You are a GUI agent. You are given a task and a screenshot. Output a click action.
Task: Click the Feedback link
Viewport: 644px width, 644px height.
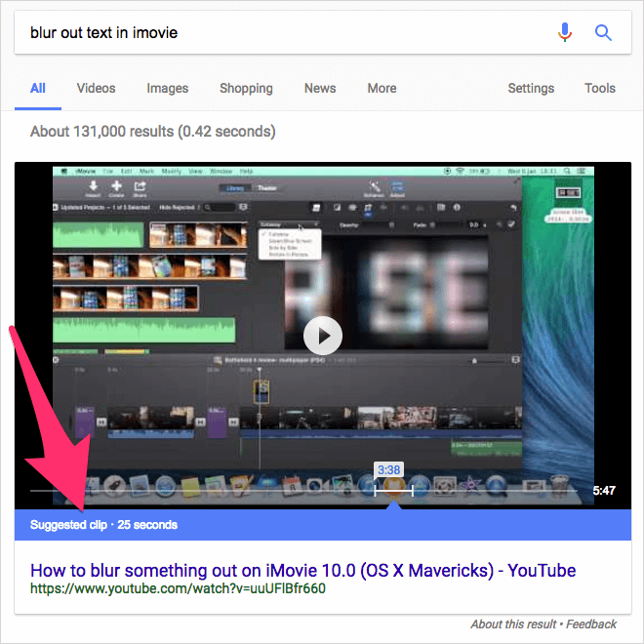(x=591, y=624)
